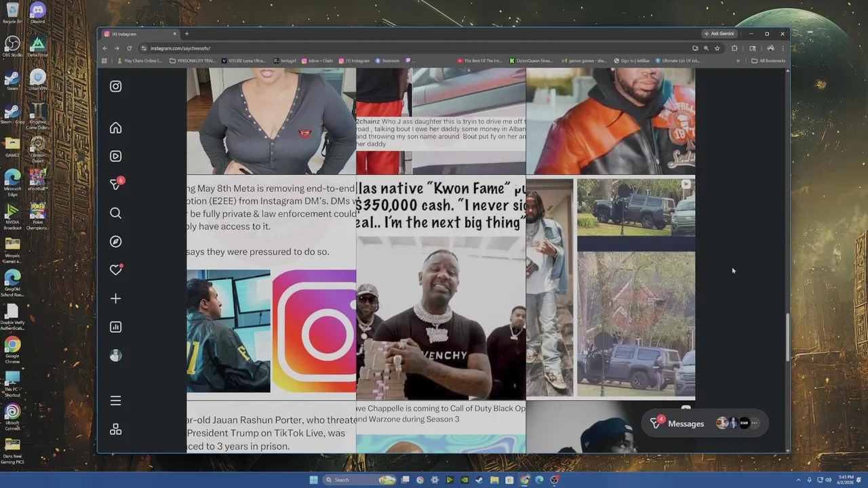Show hidden tray icons chevron
Screen dimensions: 868x488
point(798,480)
